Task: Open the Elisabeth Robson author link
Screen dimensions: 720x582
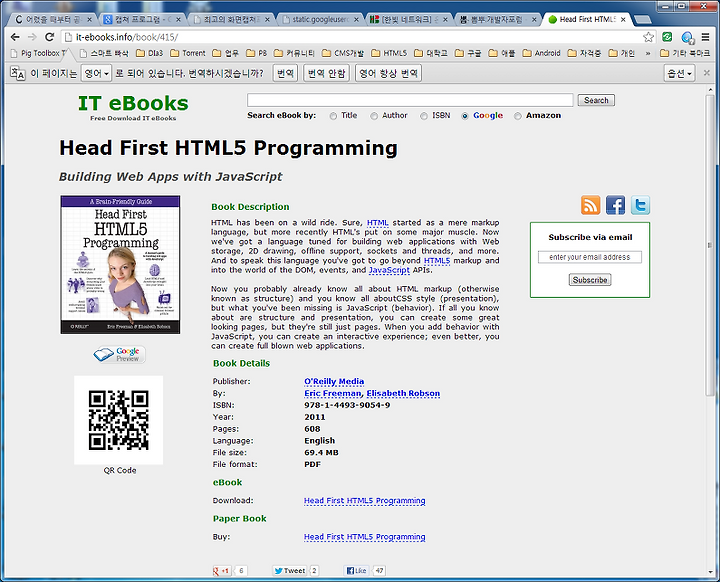Action: pos(403,393)
